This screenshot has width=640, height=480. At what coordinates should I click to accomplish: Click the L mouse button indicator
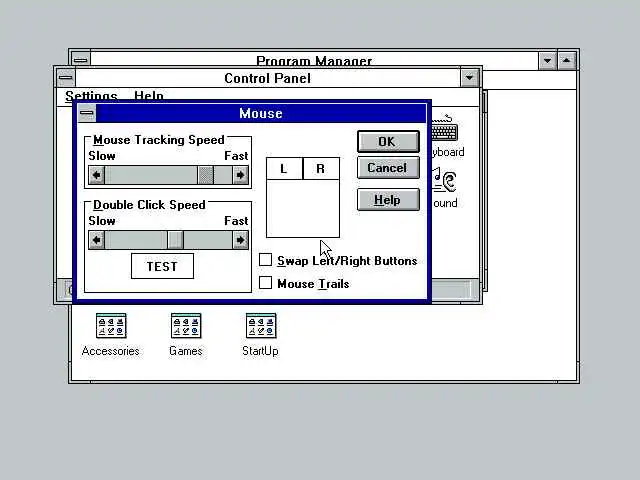pyautogui.click(x=284, y=169)
